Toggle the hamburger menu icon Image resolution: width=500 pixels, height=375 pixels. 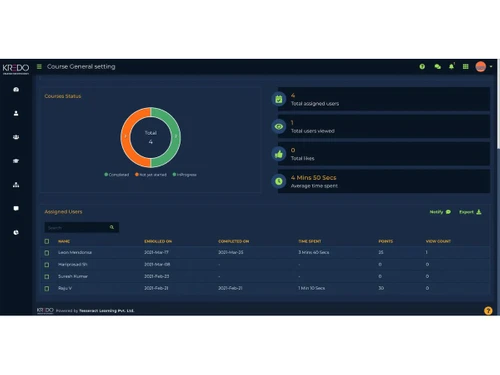(x=39, y=67)
